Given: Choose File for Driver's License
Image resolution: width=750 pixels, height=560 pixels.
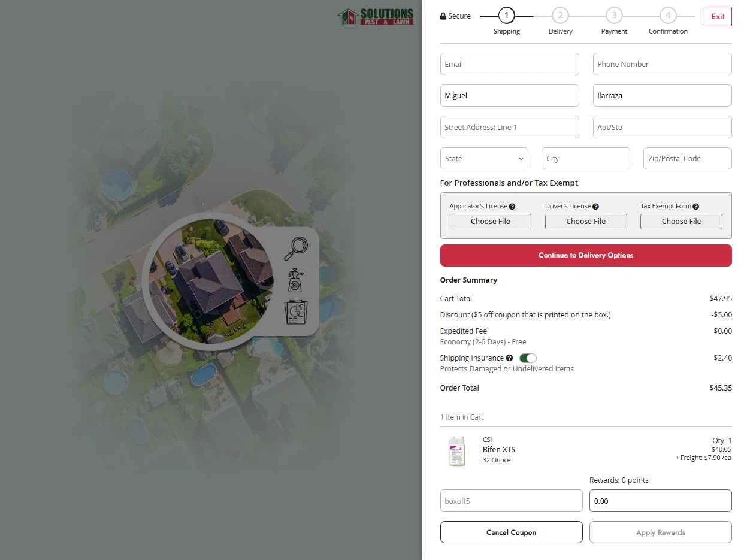Looking at the screenshot, I should coord(586,222).
